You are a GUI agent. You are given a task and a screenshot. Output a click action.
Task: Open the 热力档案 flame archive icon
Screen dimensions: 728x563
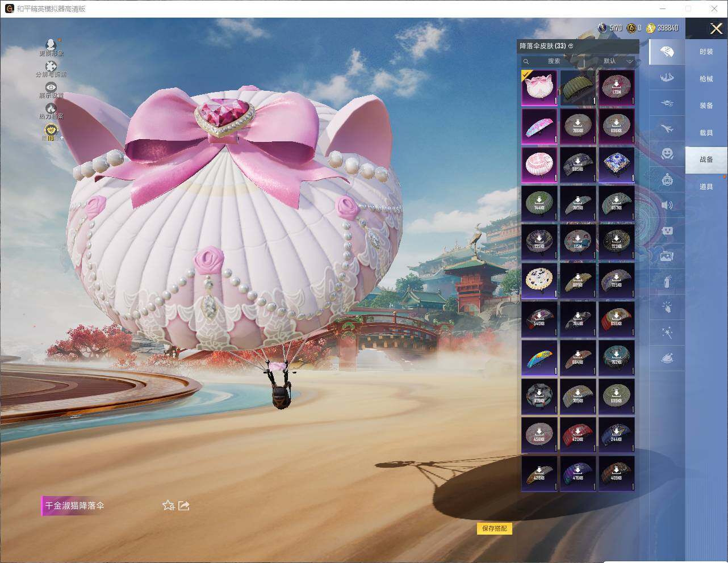click(51, 111)
